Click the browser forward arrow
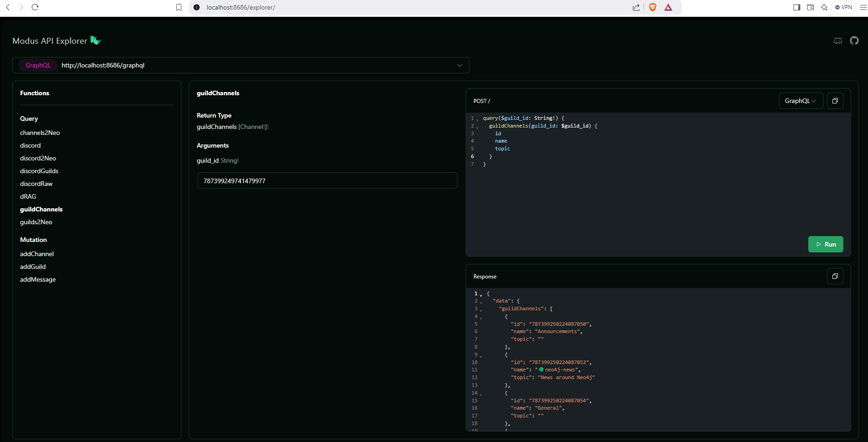 pos(21,7)
